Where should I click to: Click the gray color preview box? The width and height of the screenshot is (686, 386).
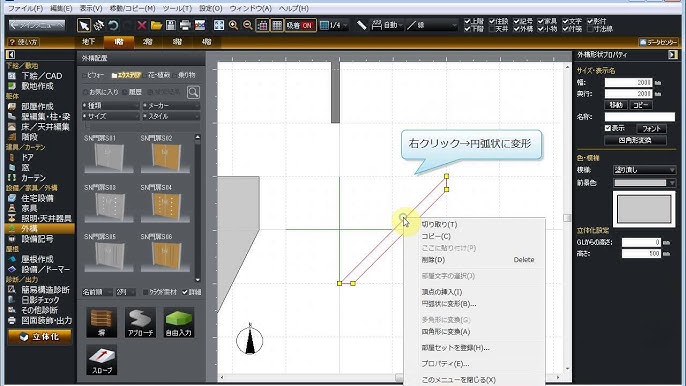[x=644, y=209]
